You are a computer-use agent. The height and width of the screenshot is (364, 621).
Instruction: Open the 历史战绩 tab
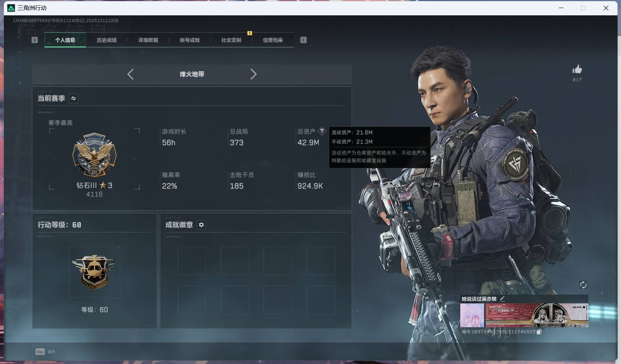tap(107, 40)
